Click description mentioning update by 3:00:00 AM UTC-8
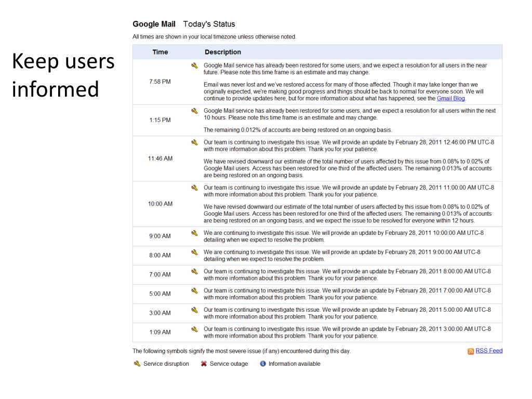This screenshot has height=399, width=532. point(347,332)
